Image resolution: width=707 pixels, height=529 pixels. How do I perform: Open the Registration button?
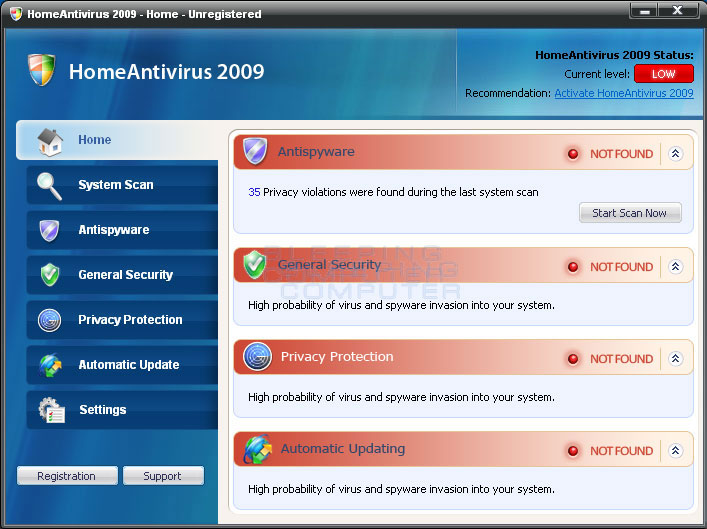pos(67,476)
